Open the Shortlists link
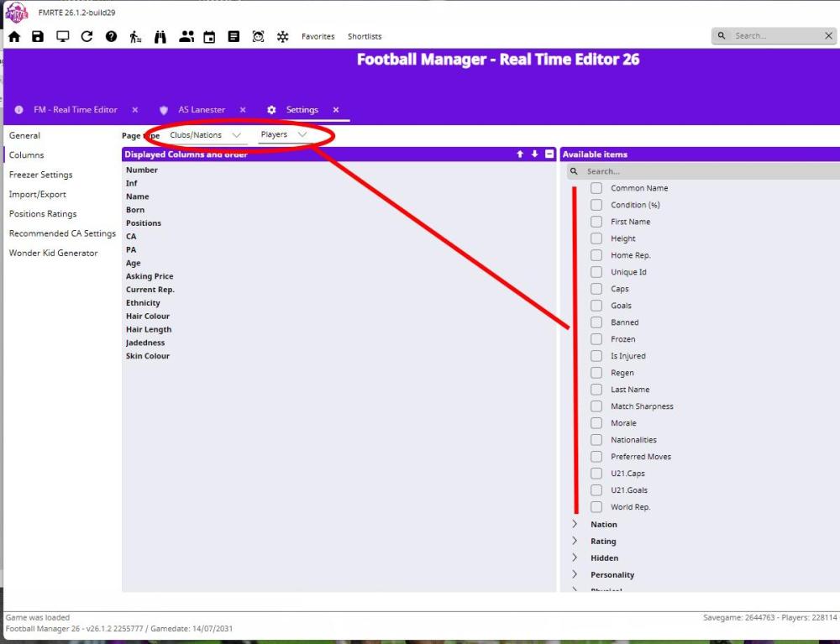 point(365,36)
